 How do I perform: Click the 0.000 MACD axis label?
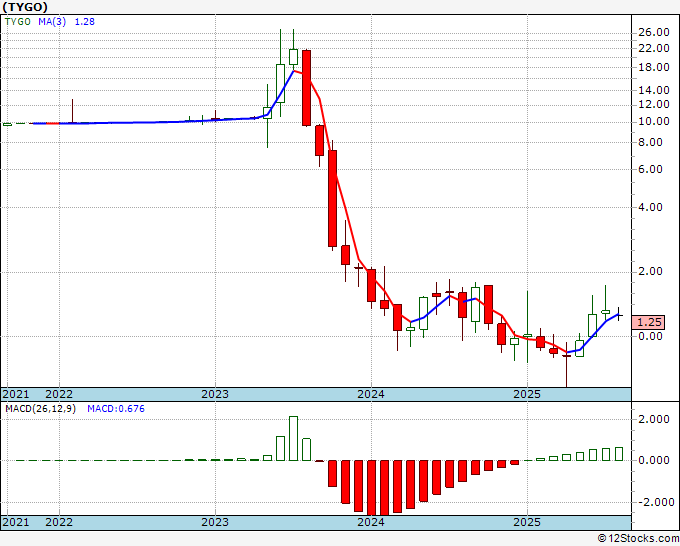click(x=654, y=460)
